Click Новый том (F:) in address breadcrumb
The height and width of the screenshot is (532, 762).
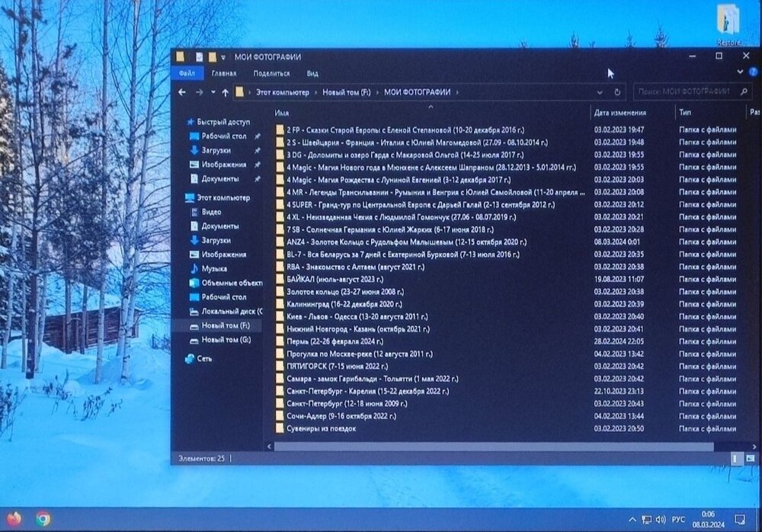(346, 92)
